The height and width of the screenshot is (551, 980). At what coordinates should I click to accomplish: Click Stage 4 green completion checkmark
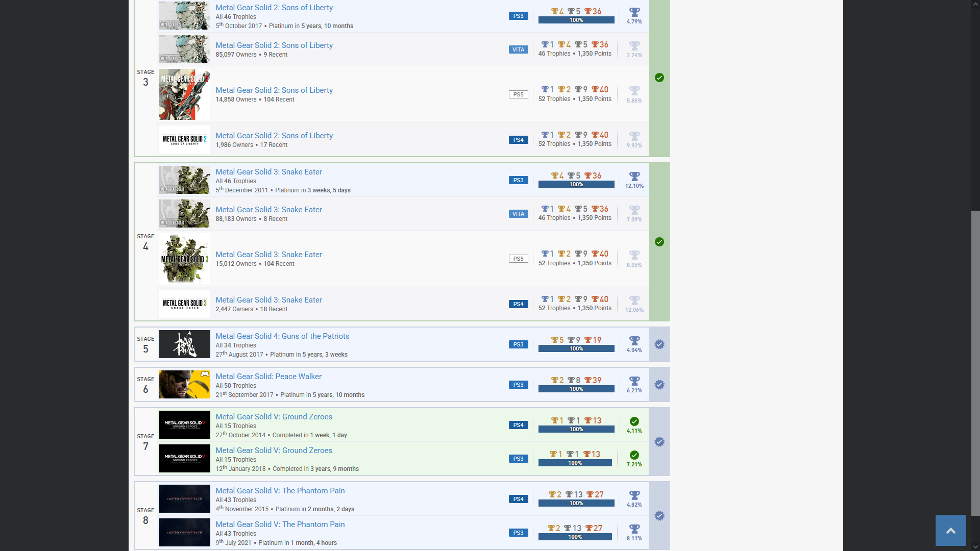pos(659,242)
